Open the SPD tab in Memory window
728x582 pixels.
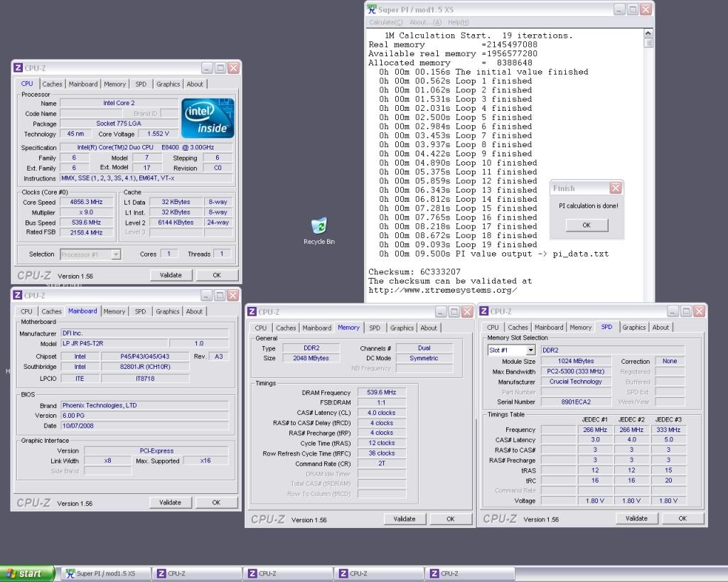[x=374, y=328]
